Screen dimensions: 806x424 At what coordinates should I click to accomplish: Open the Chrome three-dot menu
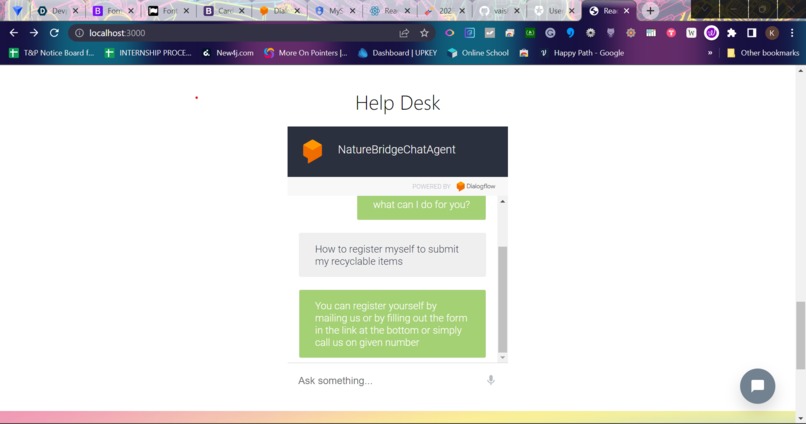792,33
